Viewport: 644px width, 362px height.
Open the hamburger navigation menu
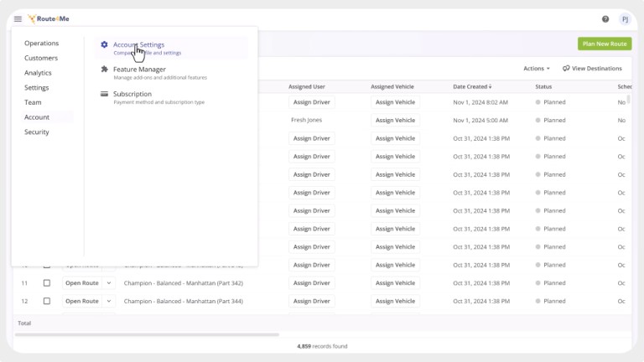tap(18, 19)
